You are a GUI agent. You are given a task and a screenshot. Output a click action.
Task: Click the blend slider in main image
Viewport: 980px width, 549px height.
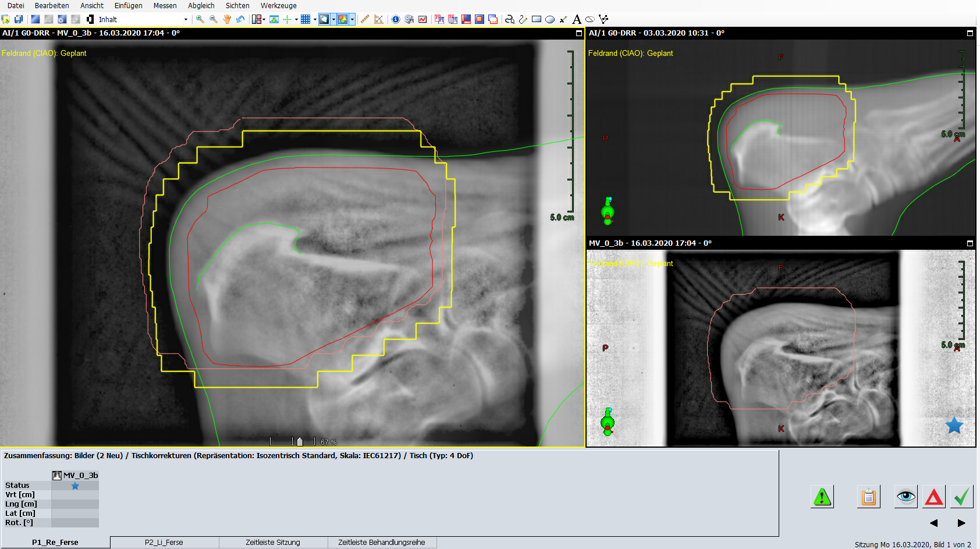click(300, 442)
